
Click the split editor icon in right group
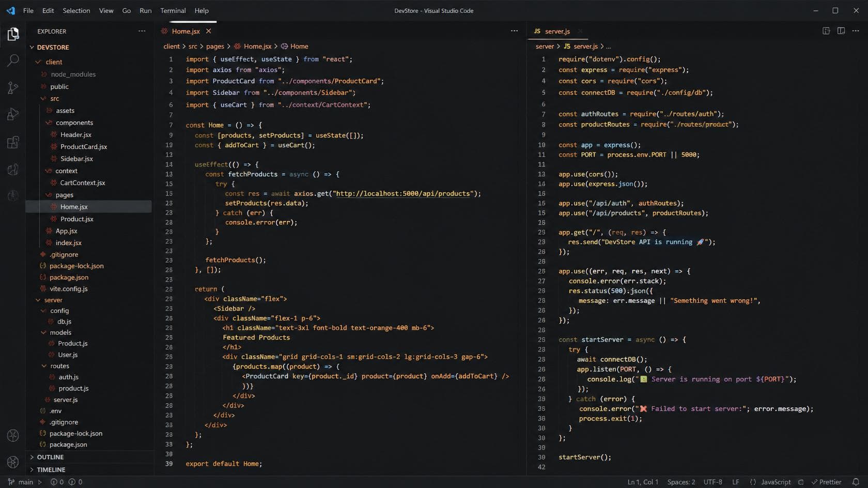point(841,31)
